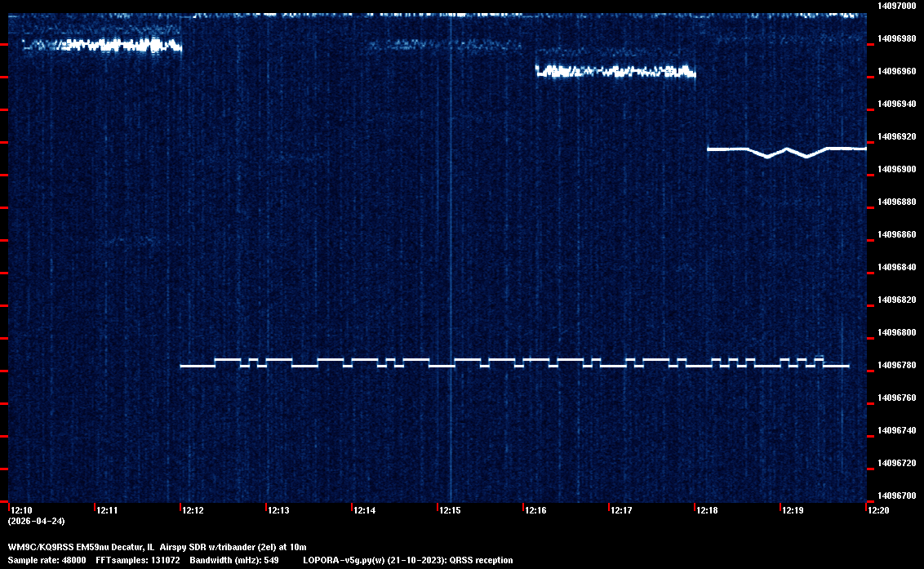The height and width of the screenshot is (569, 924).
Task: Click the zigzag signal trace near 12:19
Action: pos(785,151)
